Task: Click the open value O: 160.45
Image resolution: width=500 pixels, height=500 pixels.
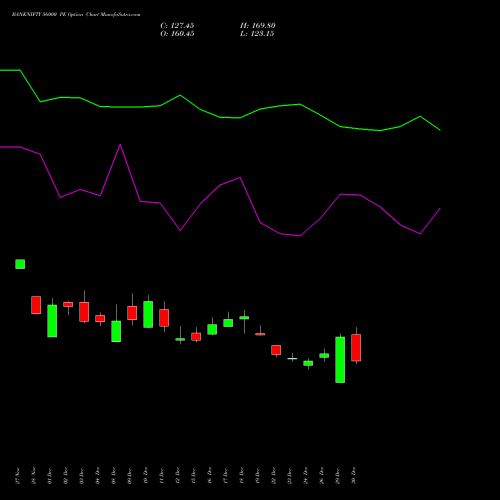Action: (177, 34)
